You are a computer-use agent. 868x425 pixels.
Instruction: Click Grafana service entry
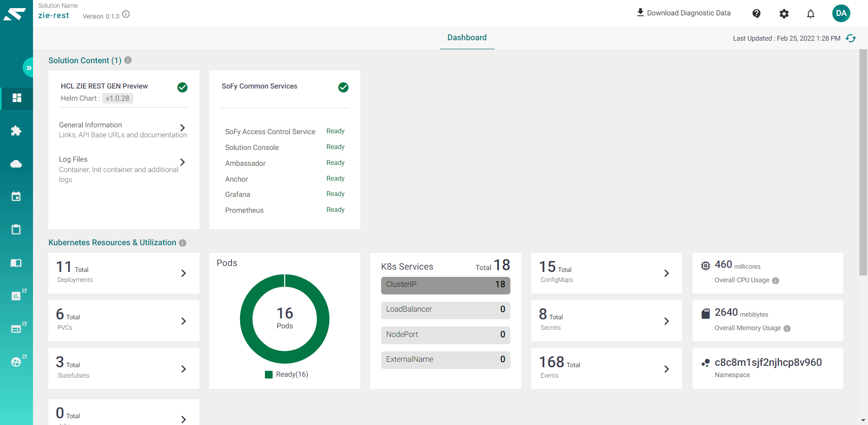click(x=238, y=195)
